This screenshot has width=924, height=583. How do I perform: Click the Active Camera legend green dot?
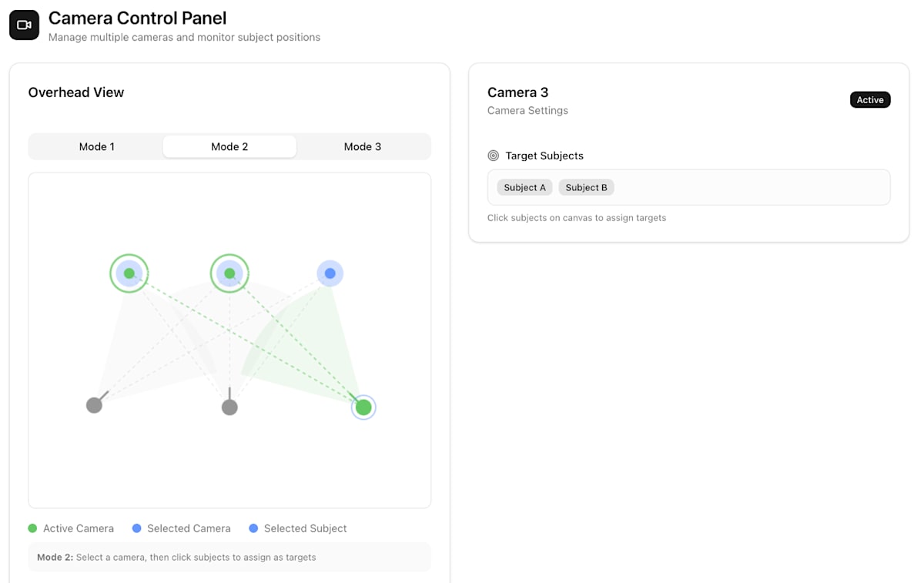(x=32, y=528)
